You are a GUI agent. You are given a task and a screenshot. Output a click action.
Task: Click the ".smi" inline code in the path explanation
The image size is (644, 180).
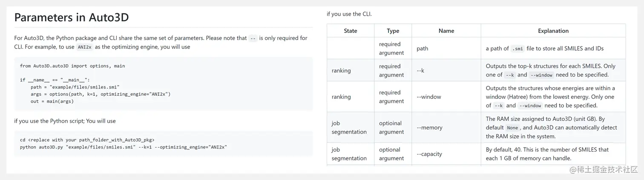(517, 49)
